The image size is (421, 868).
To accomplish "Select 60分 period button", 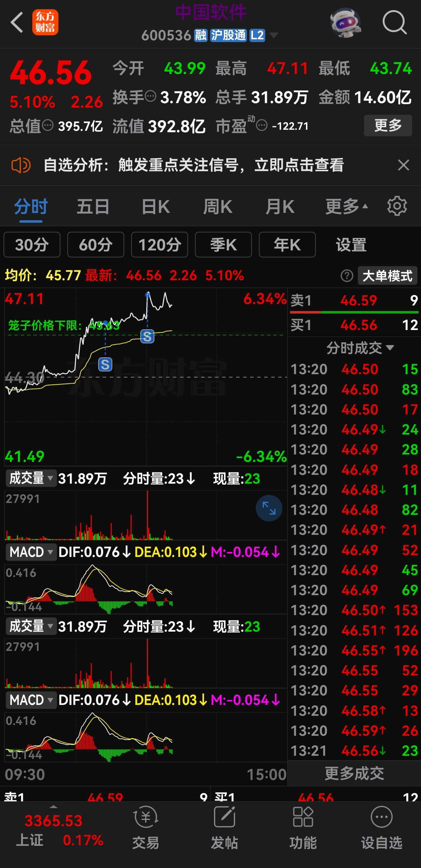I will click(96, 244).
